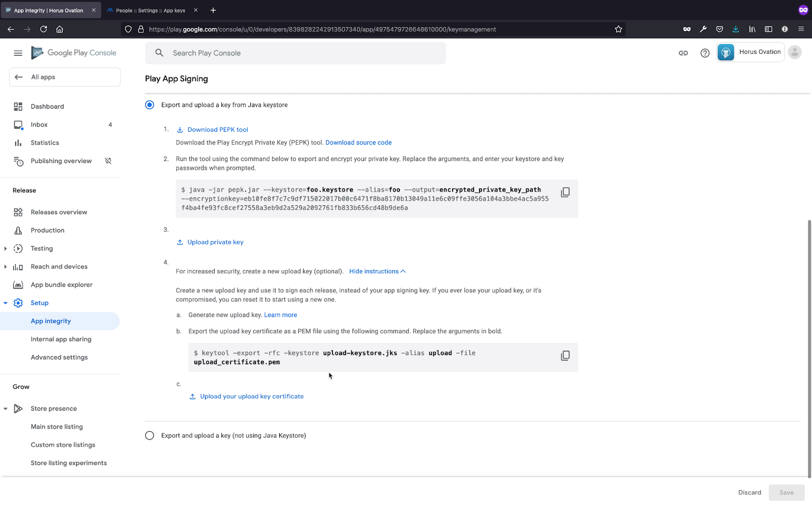The width and height of the screenshot is (812, 508).
Task: Click the browser address bar URL
Action: point(322,29)
